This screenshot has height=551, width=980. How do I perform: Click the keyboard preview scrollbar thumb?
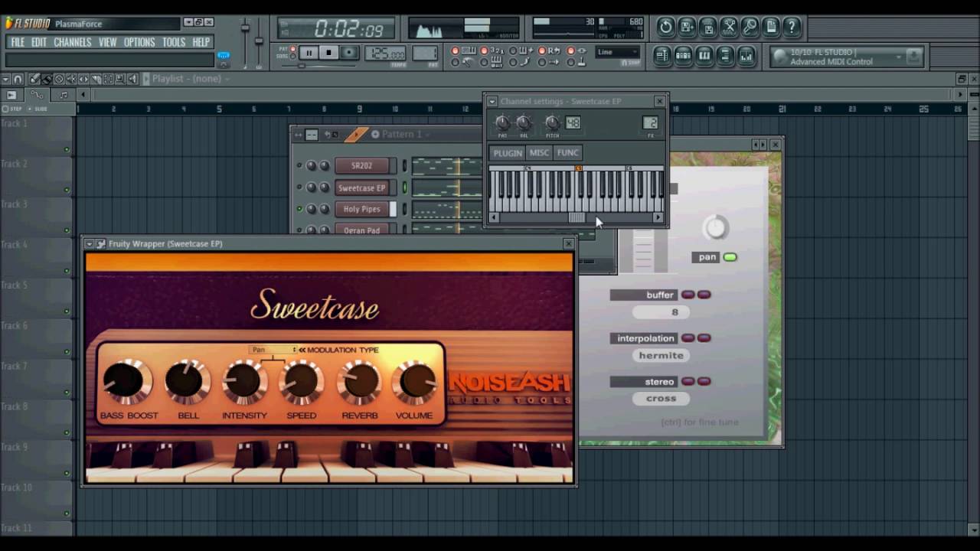tap(577, 217)
